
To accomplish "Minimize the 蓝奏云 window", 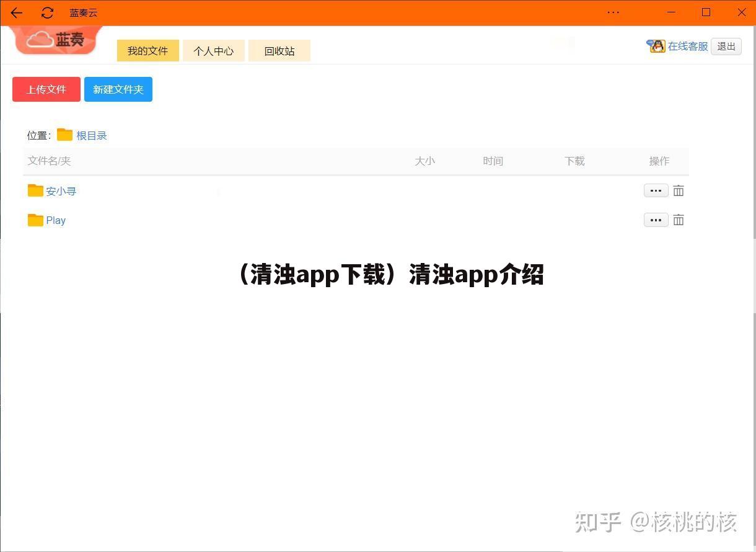I will [670, 12].
